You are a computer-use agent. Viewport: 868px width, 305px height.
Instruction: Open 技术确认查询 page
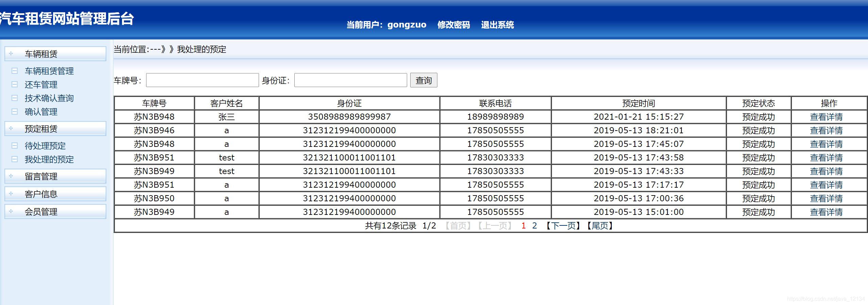pyautogui.click(x=49, y=98)
